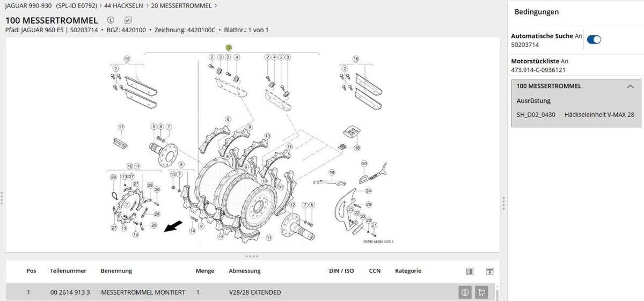Select callout 17 in the drawing

(x=121, y=127)
